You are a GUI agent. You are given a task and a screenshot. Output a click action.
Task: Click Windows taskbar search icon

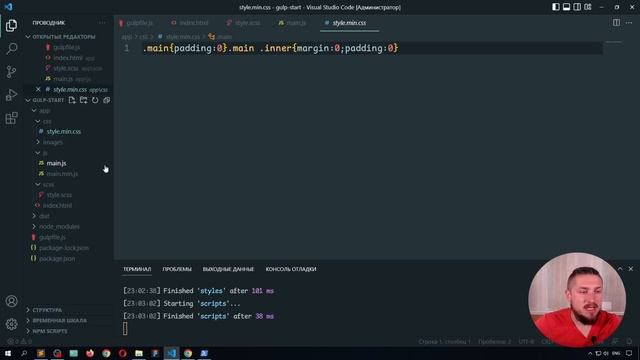[24, 353]
